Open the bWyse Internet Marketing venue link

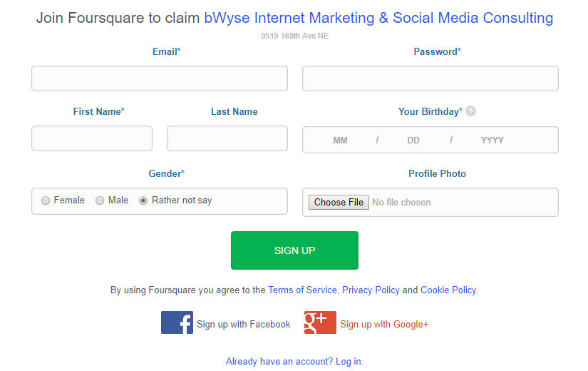point(378,18)
